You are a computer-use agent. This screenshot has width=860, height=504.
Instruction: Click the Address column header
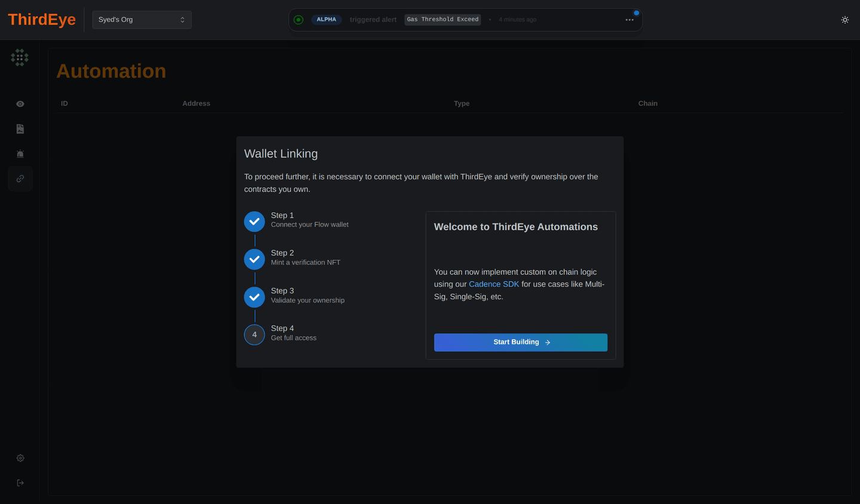click(x=196, y=103)
